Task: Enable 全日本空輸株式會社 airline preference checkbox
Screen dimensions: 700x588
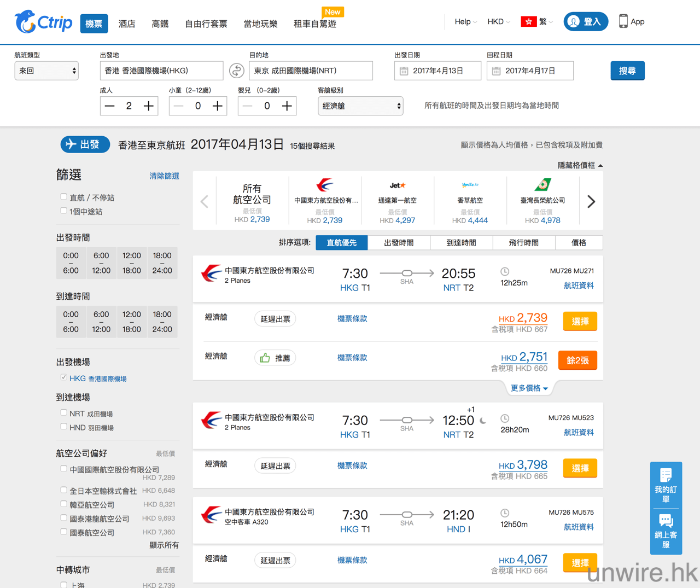Action: 64,490
